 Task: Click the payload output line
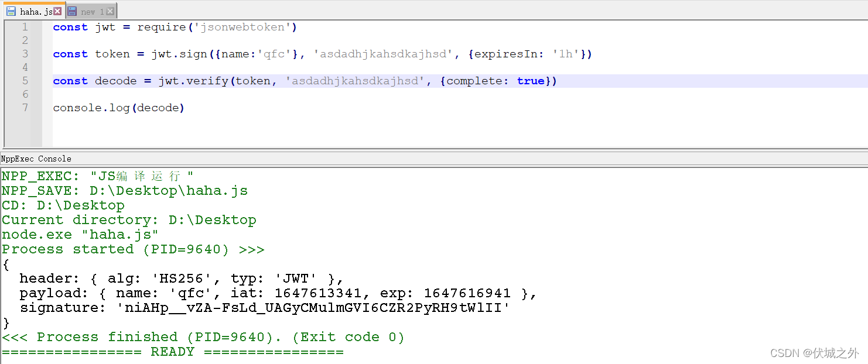[278, 293]
